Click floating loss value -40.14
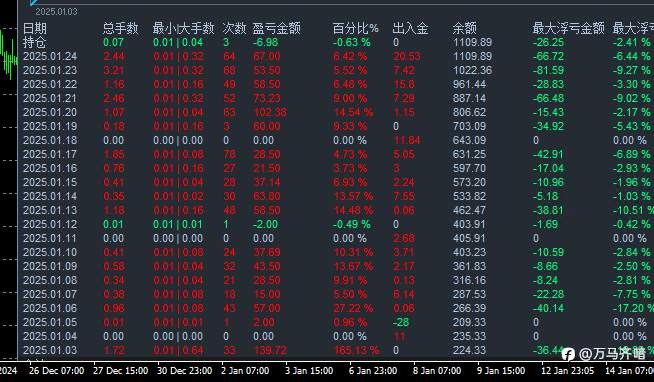Screen dimensions: 654x382 coord(548,308)
